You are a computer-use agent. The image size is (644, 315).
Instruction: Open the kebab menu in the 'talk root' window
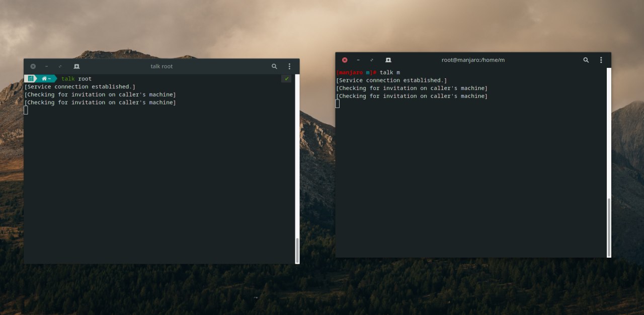point(289,66)
